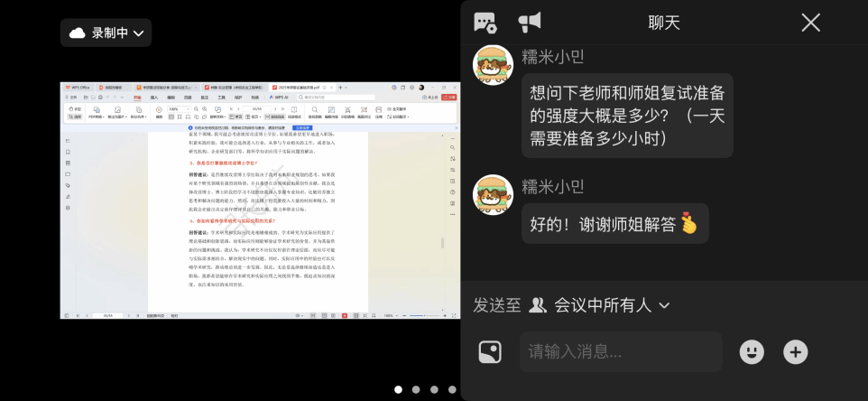Expand the 录制中 recording dropdown

click(106, 33)
